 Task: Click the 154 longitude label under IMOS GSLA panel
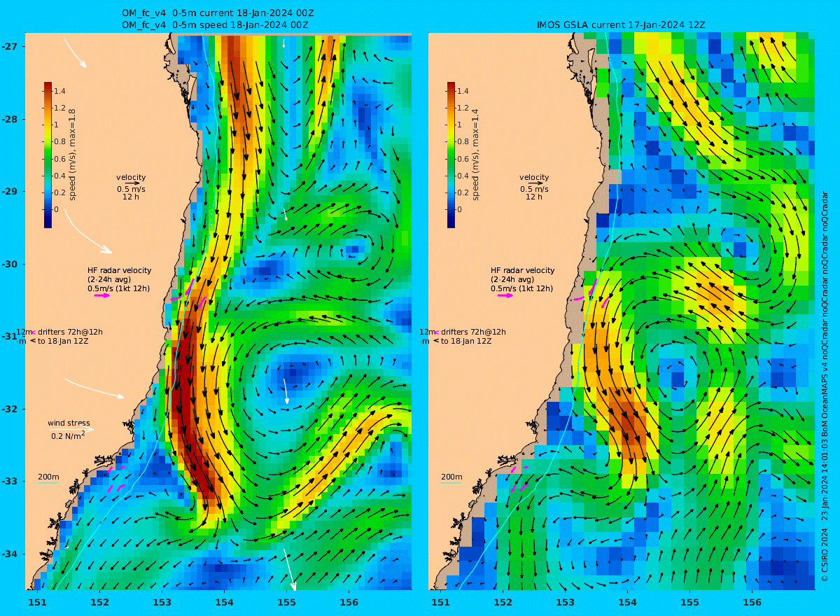pos(627,602)
